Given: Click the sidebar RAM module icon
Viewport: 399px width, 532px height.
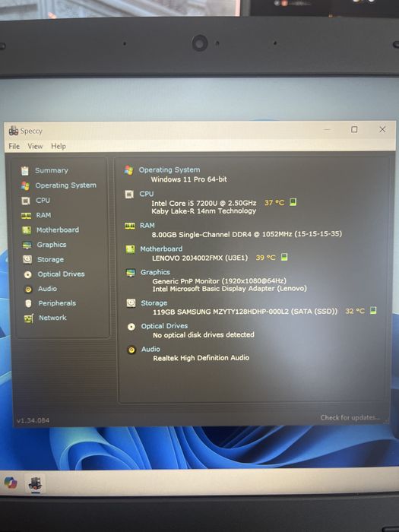Looking at the screenshot, I should coord(26,215).
